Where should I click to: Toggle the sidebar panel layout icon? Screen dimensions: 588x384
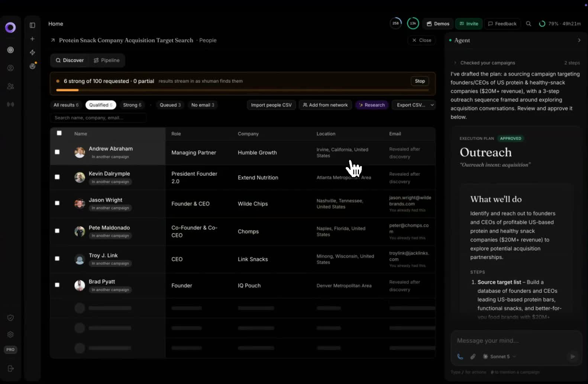[x=32, y=25]
